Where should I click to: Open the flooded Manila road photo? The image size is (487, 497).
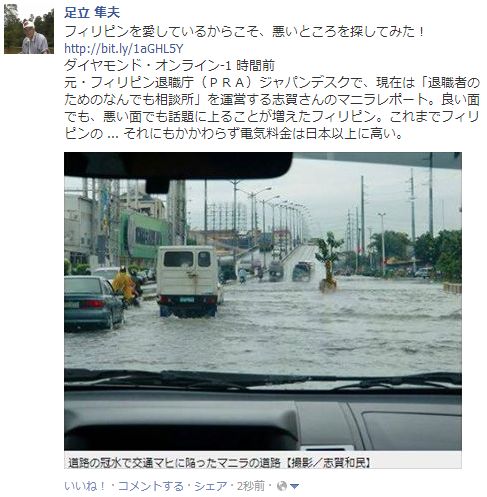pos(263,301)
